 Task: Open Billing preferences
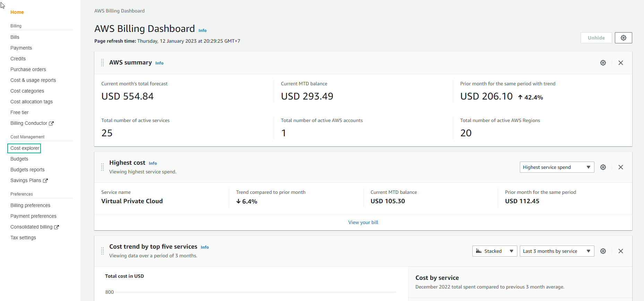pos(30,205)
